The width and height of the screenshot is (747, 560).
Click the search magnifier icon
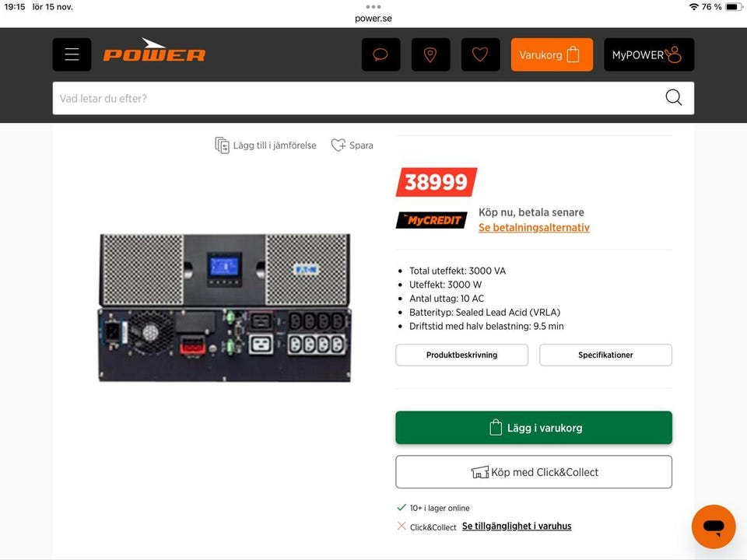pyautogui.click(x=673, y=98)
